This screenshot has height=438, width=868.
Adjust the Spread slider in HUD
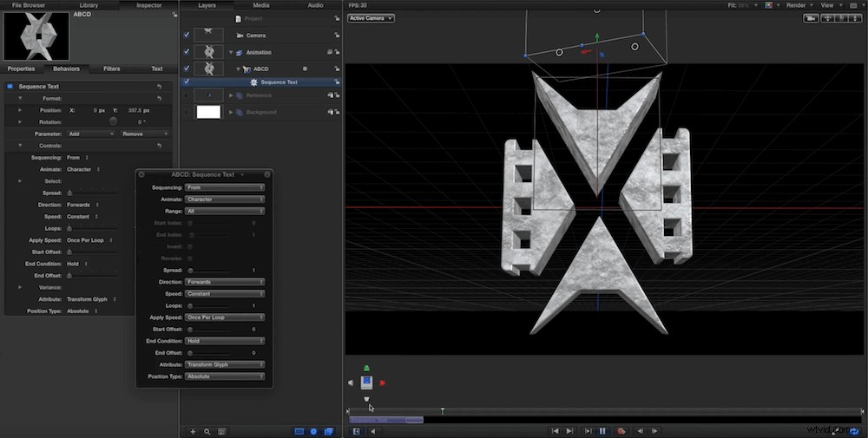coord(209,271)
